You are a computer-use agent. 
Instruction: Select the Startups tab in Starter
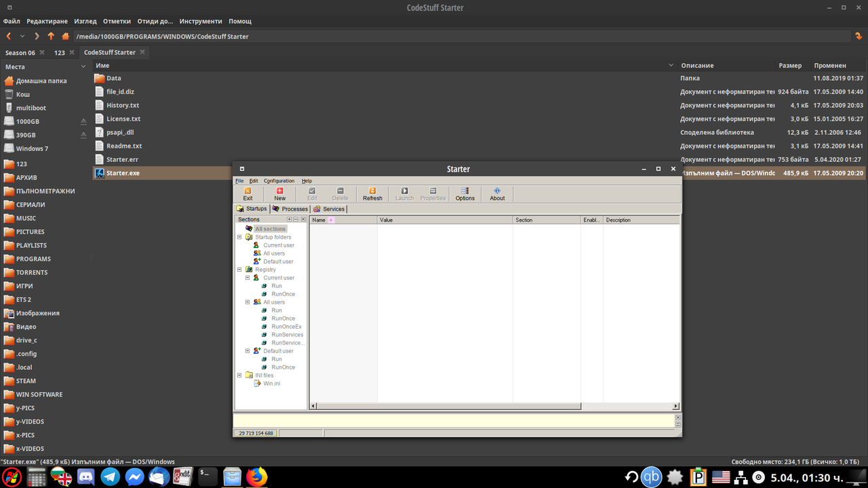point(252,209)
